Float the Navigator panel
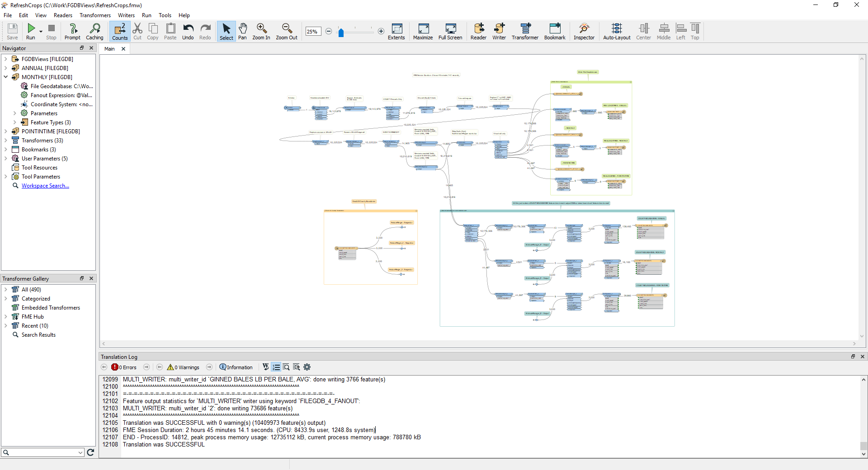 pos(82,48)
